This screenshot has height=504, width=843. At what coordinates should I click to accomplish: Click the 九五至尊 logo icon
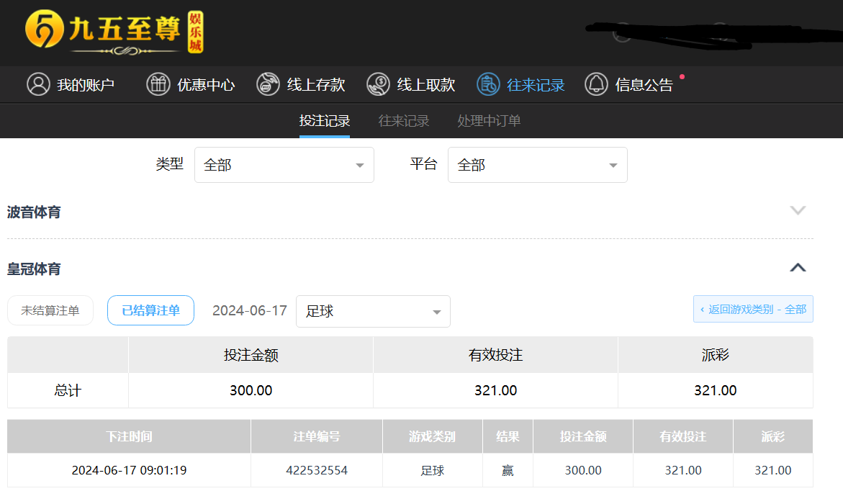(x=43, y=32)
